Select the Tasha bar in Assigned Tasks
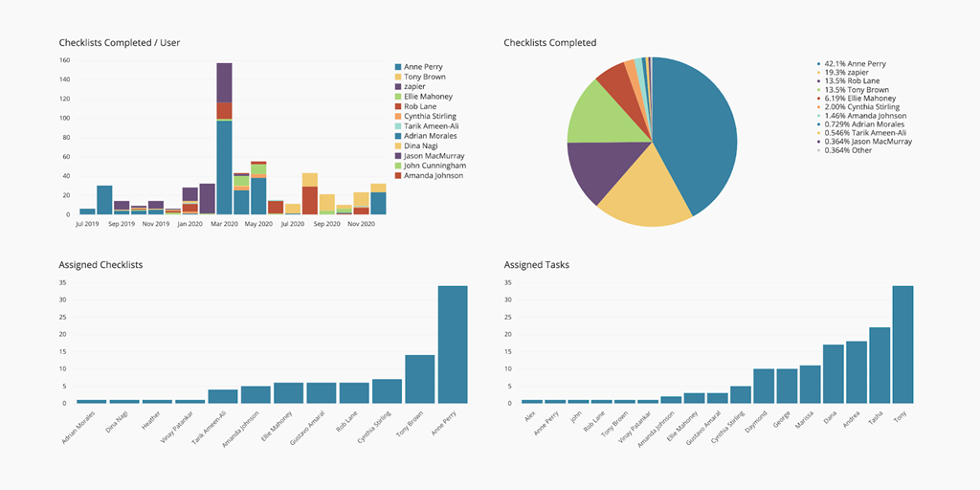This screenshot has width=980, height=490. coord(880,365)
